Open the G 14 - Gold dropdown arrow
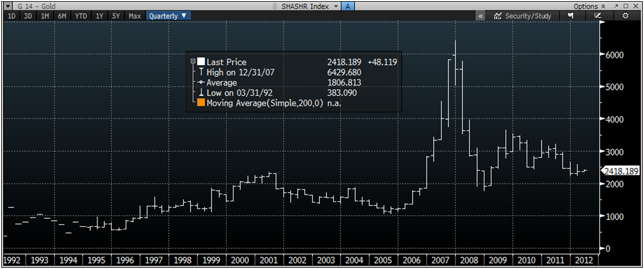The image size is (644, 269). (7, 5)
